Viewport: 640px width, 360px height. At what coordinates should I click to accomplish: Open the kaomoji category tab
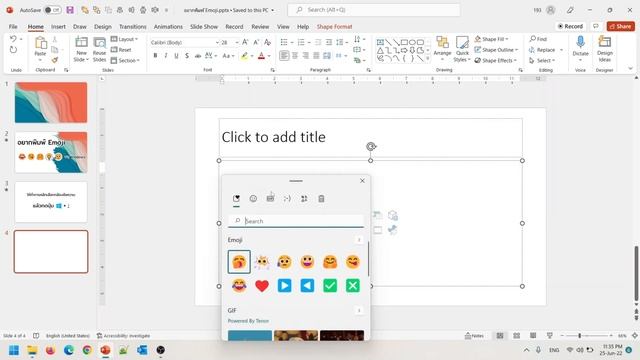tap(287, 198)
